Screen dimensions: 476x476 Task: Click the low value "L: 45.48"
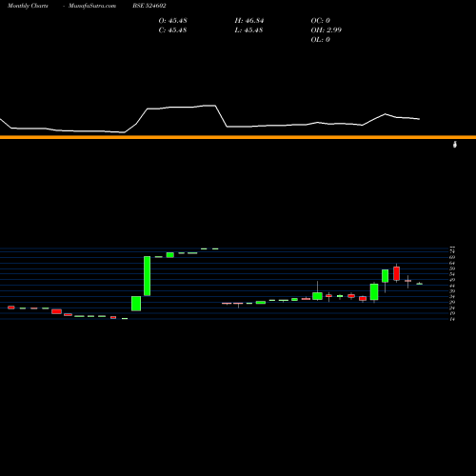click(248, 30)
